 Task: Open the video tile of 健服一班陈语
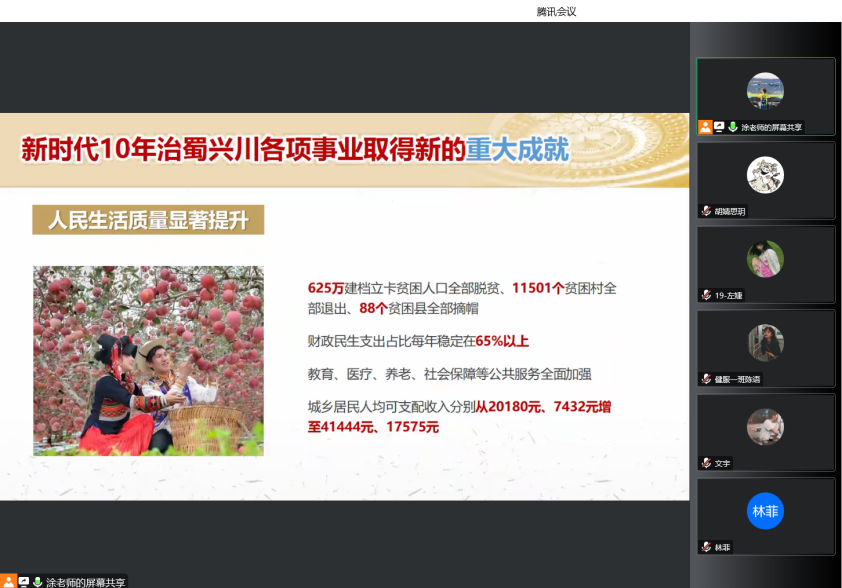(765, 343)
